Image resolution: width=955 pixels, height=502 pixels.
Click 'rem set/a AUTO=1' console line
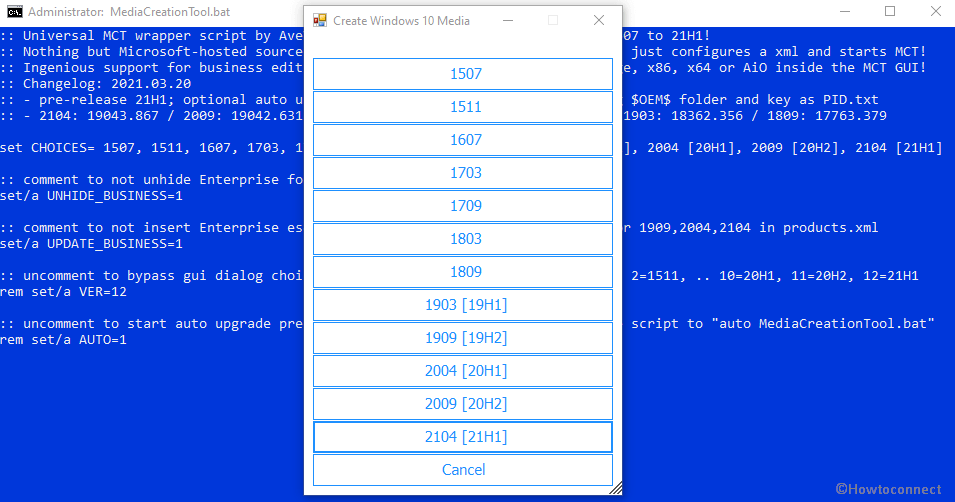pos(63,340)
